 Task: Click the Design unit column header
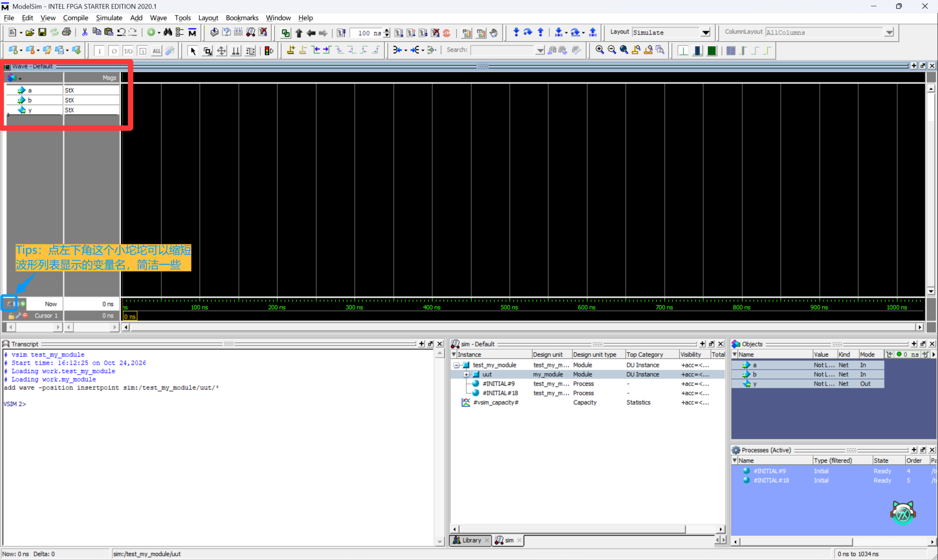pos(551,354)
